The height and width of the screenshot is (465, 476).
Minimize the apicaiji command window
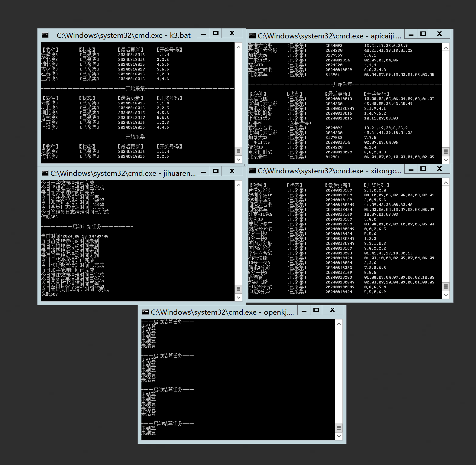[x=411, y=34]
